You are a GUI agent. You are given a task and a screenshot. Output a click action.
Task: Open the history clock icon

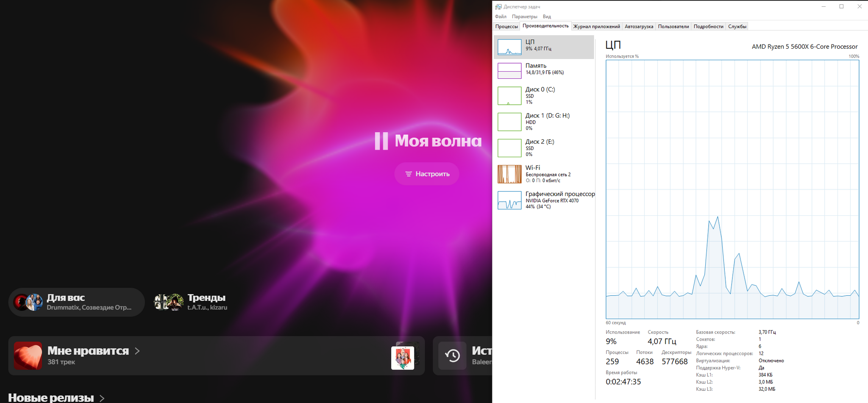point(452,356)
